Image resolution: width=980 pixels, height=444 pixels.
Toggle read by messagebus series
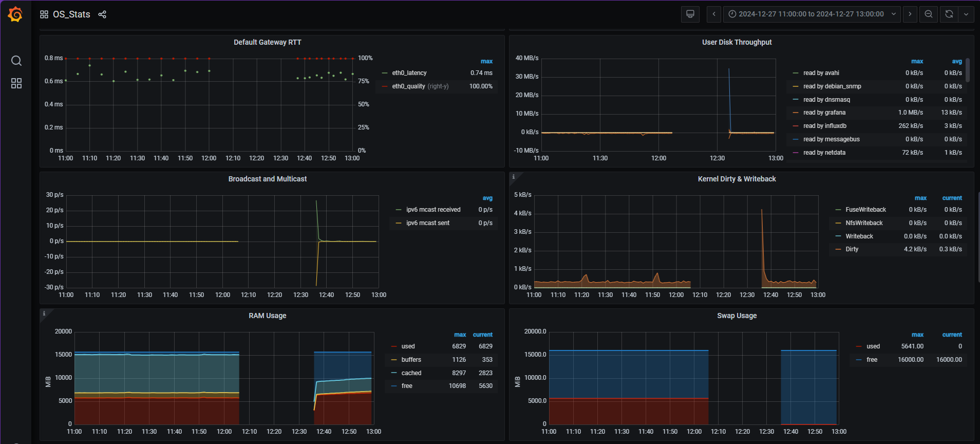pyautogui.click(x=832, y=139)
